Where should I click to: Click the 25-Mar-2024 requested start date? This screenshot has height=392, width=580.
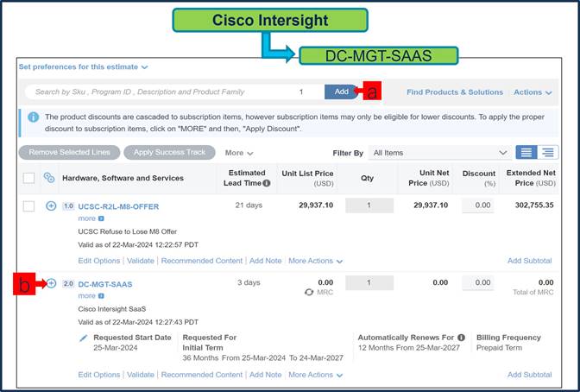115,348
